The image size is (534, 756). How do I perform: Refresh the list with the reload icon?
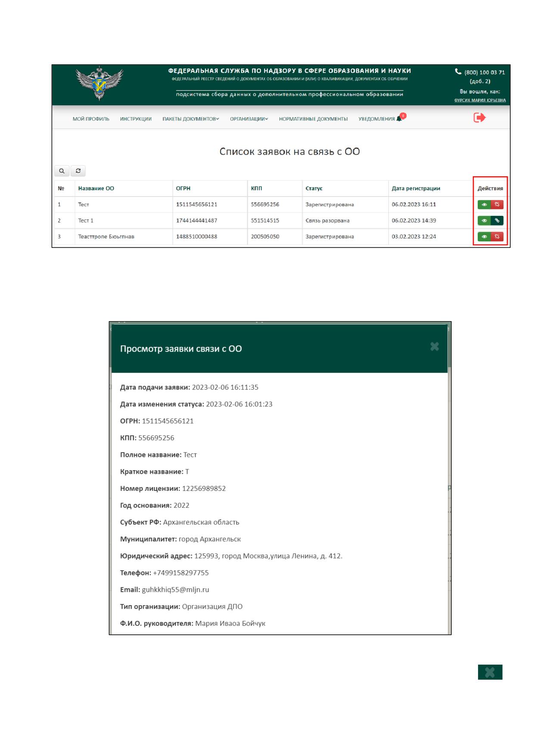(78, 171)
